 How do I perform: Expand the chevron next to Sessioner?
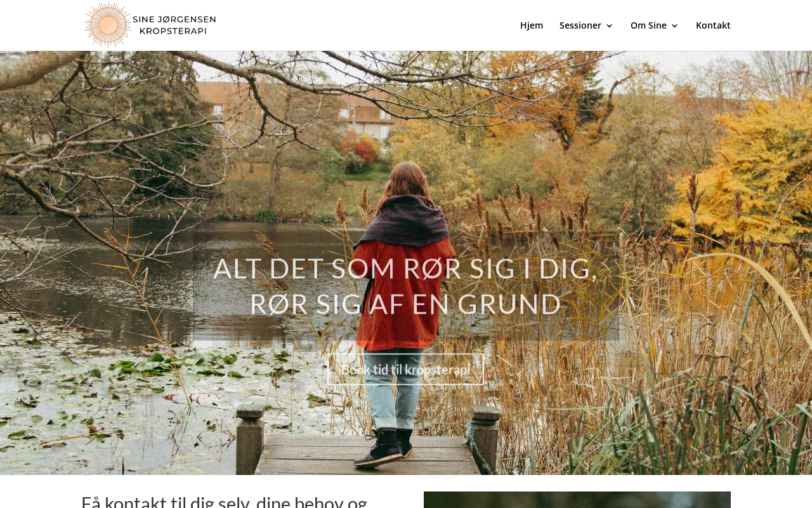610,26
